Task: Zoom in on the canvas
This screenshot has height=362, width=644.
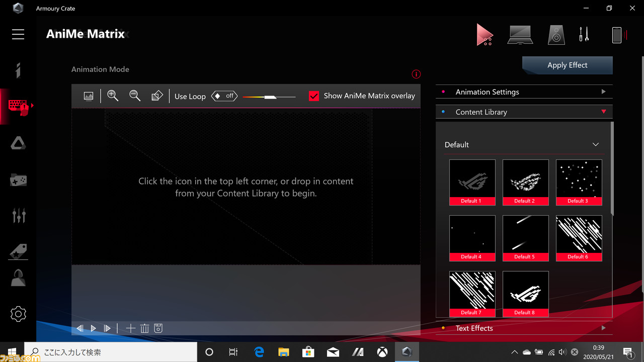Action: tap(113, 96)
